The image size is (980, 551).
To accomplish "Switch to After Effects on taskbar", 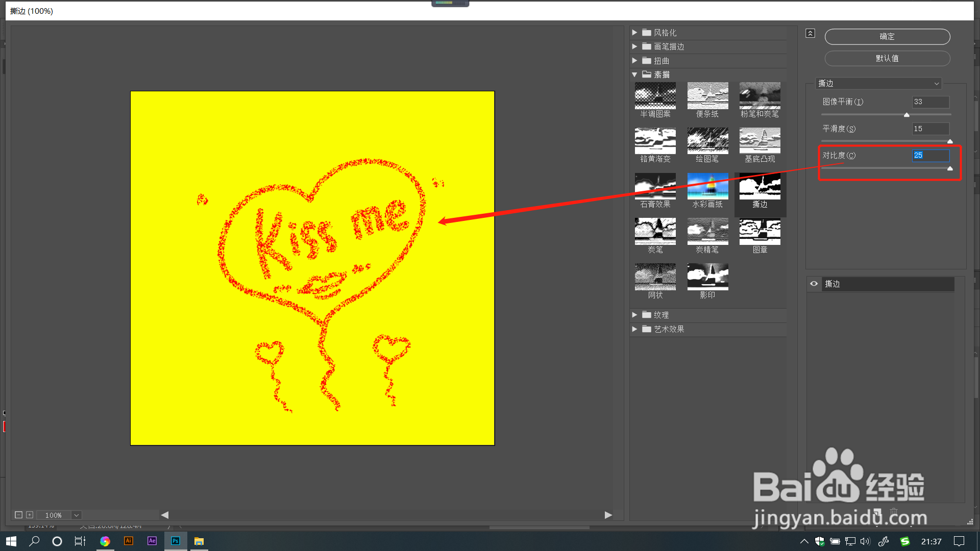I will click(x=152, y=541).
